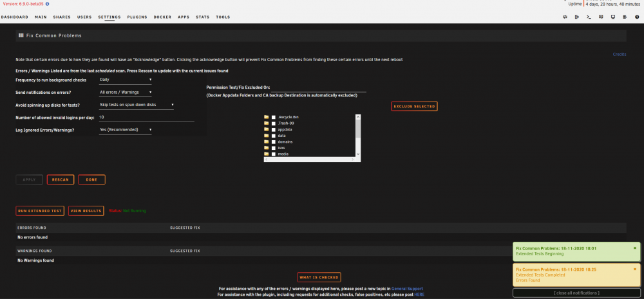Start the Run Extended Test button

click(40, 211)
